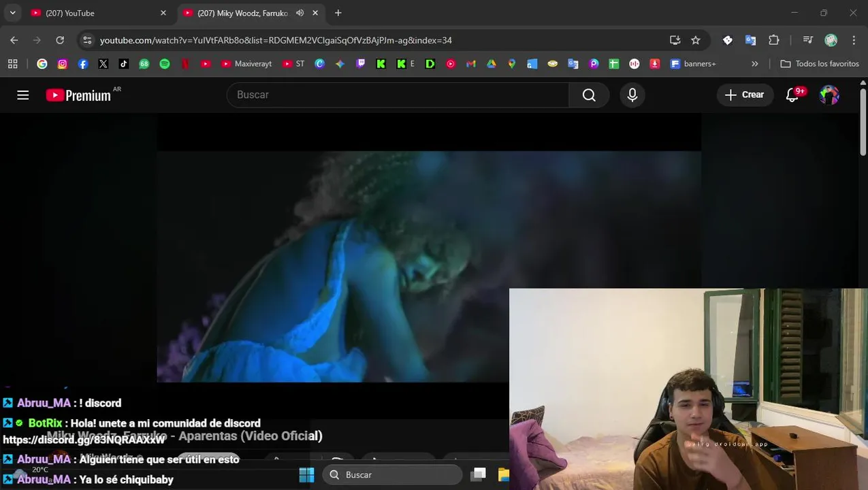The image size is (868, 490).
Task: Close the (207) YouTube tab
Action: coord(163,13)
